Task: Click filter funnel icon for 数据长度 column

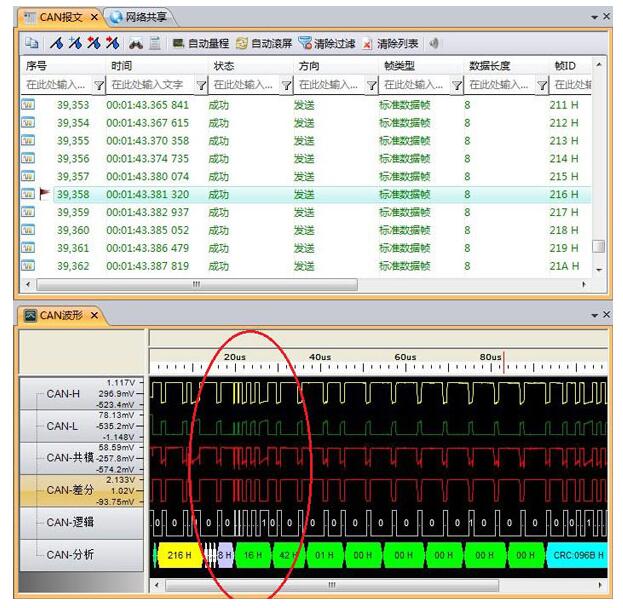Action: [542, 85]
